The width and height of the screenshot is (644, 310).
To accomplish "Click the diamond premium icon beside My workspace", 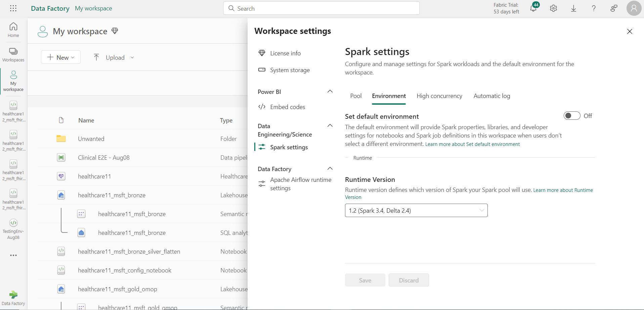I will click(115, 31).
